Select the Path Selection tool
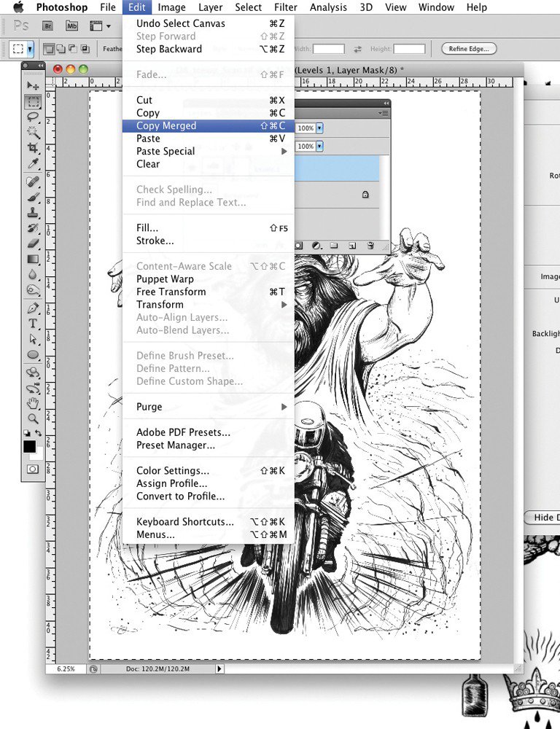Screen dimensions: 560x729 coord(33,338)
